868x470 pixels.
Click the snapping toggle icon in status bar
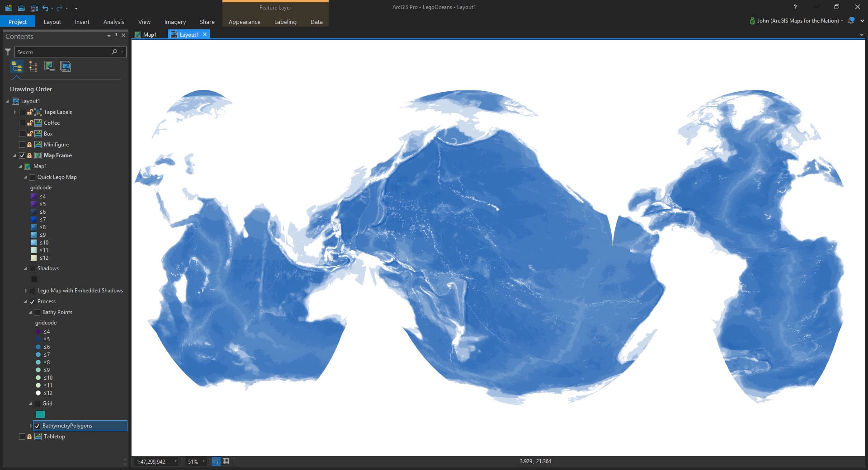click(x=216, y=461)
